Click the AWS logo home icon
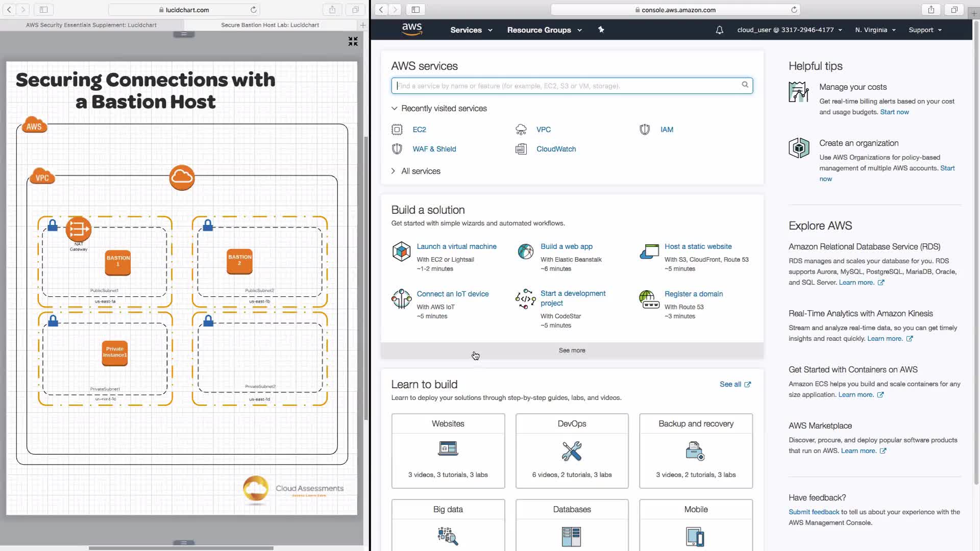Screen dimensions: 980x551 (411, 30)
